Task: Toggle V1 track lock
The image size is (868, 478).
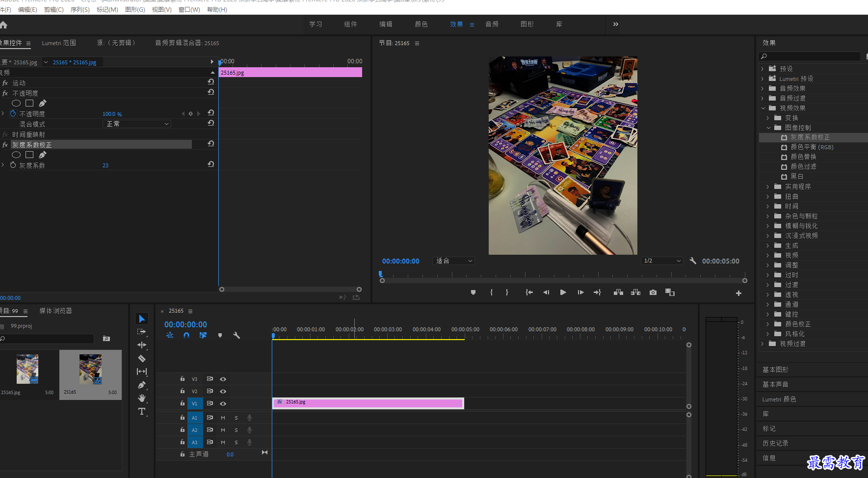Action: [182, 403]
